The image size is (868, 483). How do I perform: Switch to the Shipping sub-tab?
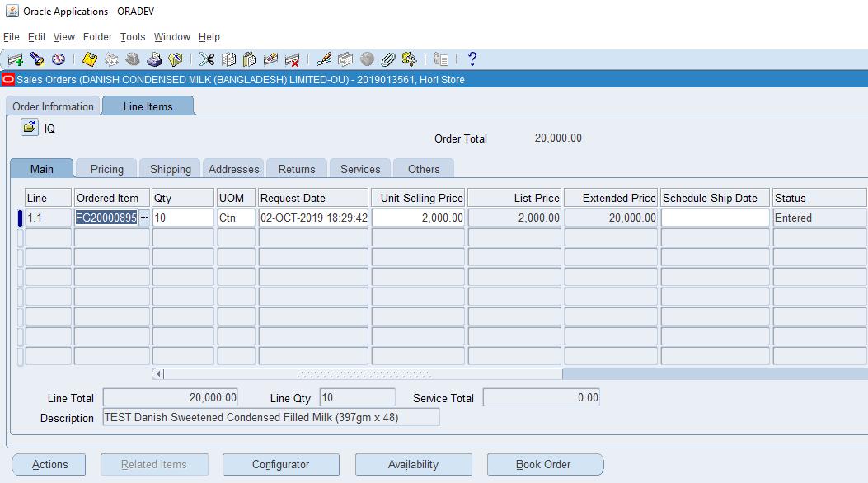[171, 169]
